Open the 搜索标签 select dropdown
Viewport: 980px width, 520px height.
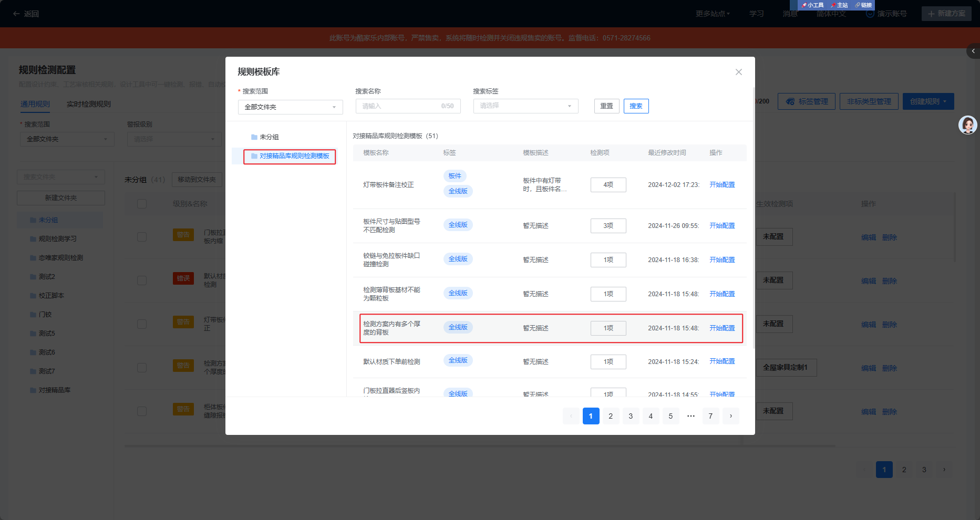525,106
